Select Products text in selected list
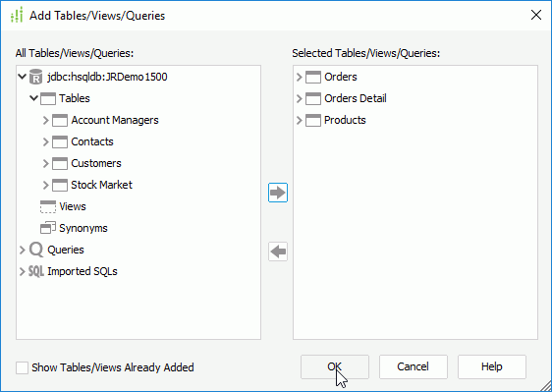Viewport: 552px width, 392px height. click(x=345, y=120)
